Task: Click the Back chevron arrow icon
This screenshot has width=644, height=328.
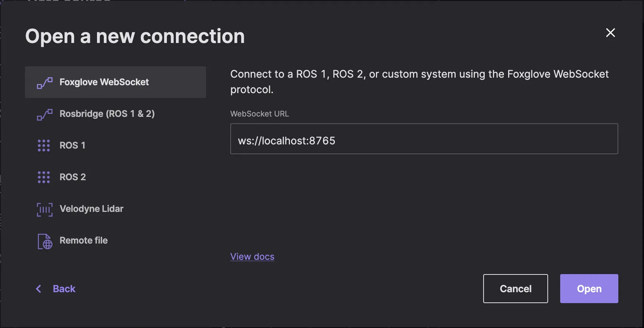Action: pos(39,289)
